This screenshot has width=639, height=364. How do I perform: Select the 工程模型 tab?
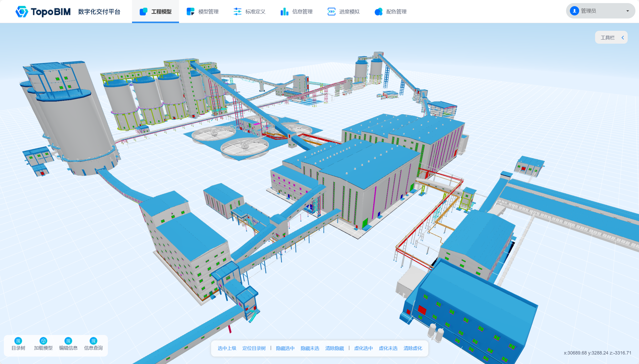pos(156,12)
